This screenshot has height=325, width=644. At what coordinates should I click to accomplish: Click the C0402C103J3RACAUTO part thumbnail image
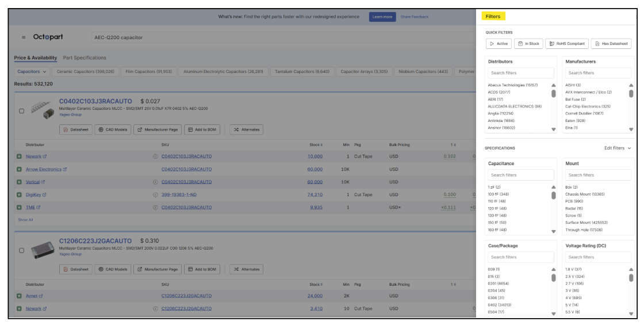43,110
